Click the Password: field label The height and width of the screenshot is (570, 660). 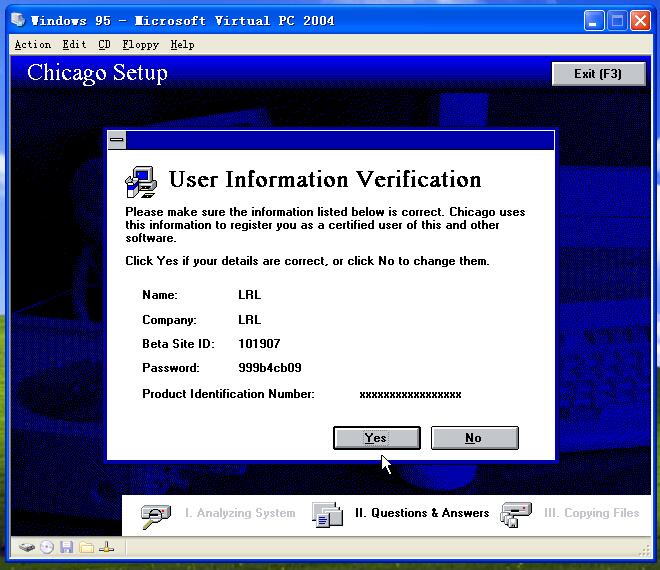point(171,368)
